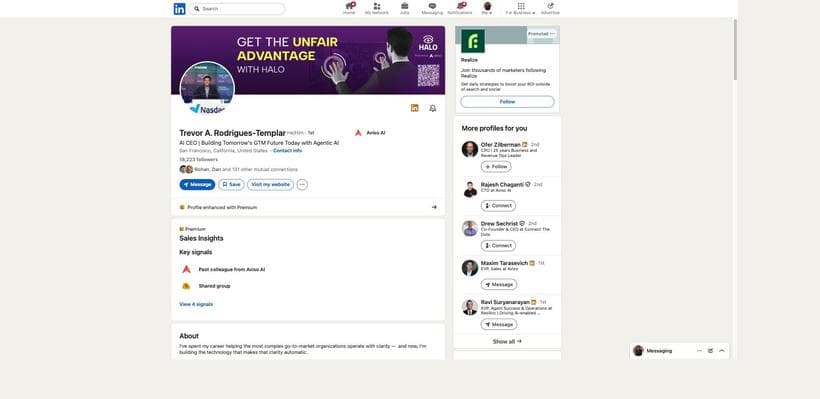View the 18,223 followers count
820x399 pixels.
(x=199, y=159)
